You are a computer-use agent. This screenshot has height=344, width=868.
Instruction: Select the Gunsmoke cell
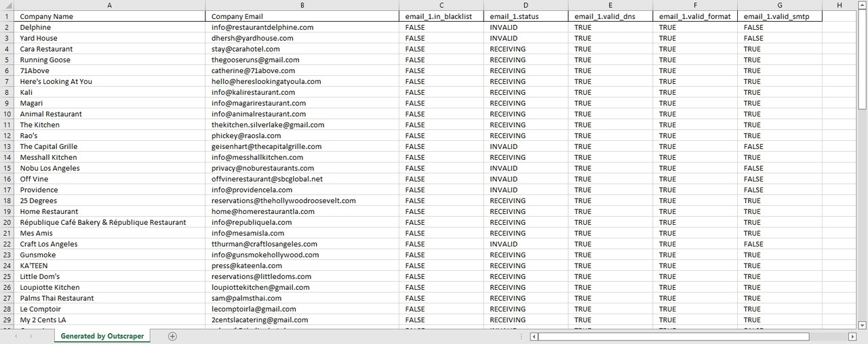click(x=111, y=255)
